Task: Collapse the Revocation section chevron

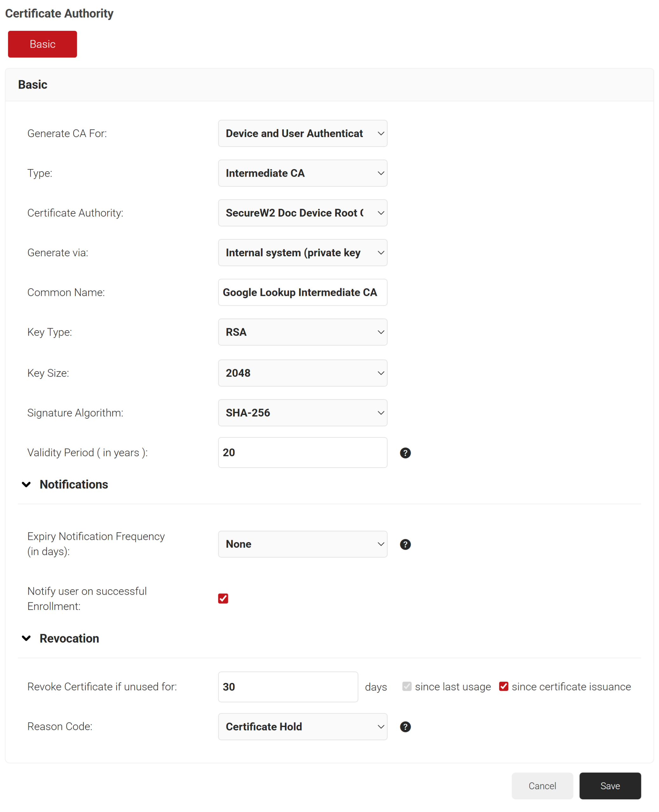Action: point(26,638)
